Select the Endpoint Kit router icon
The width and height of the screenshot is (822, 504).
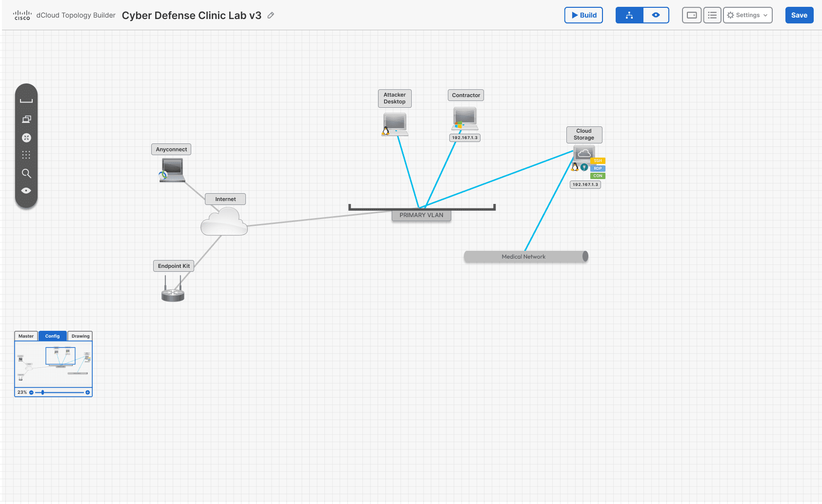173,289
